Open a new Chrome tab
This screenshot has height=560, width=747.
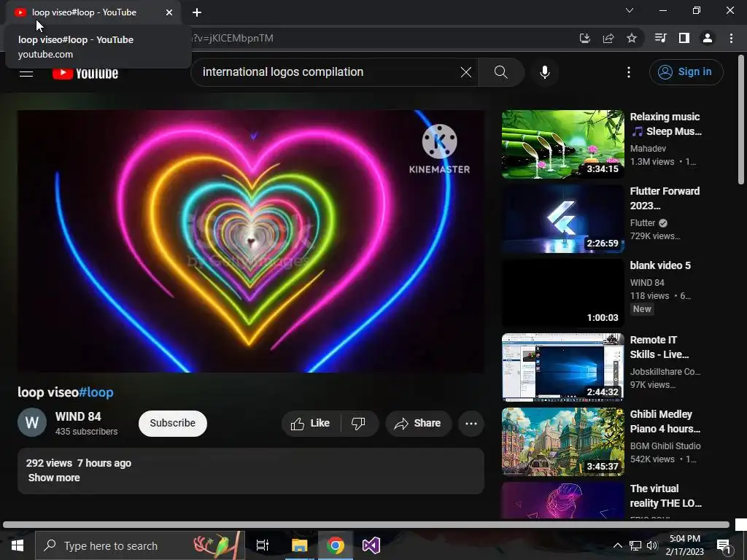coord(197,12)
